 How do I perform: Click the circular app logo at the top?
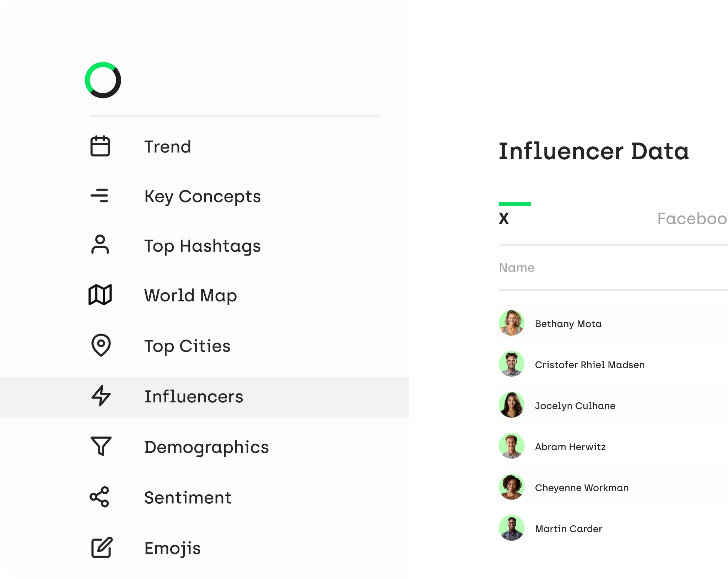(103, 80)
